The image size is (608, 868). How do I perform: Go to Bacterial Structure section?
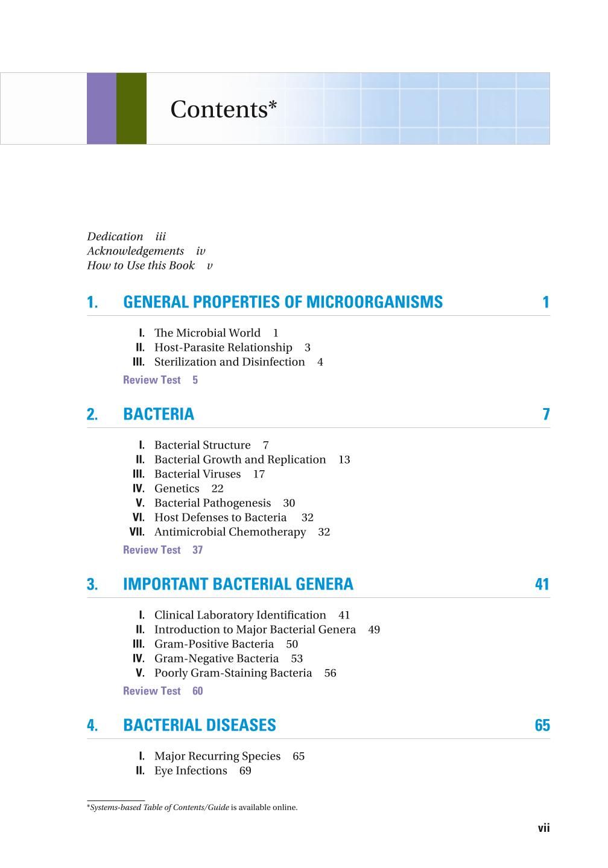(203, 445)
